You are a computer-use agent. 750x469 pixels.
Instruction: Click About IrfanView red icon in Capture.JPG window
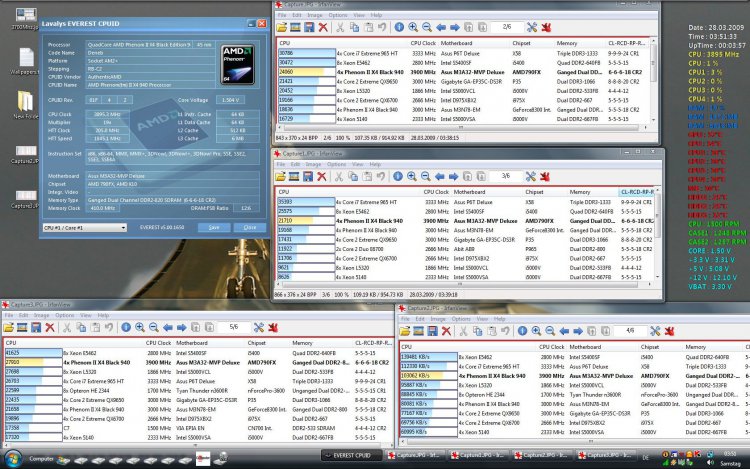(x=546, y=27)
